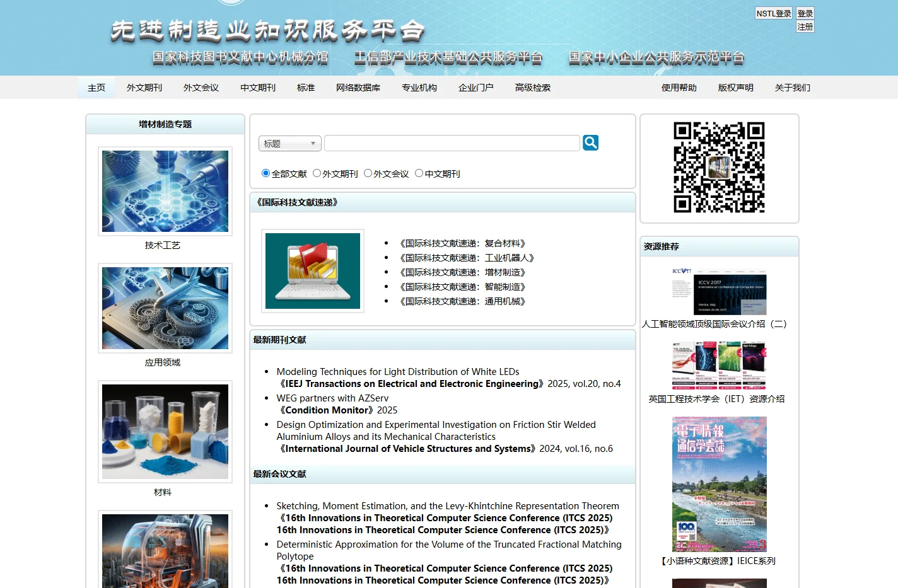Open the 外文会议 navigation menu item
898x588 pixels.
pos(201,88)
